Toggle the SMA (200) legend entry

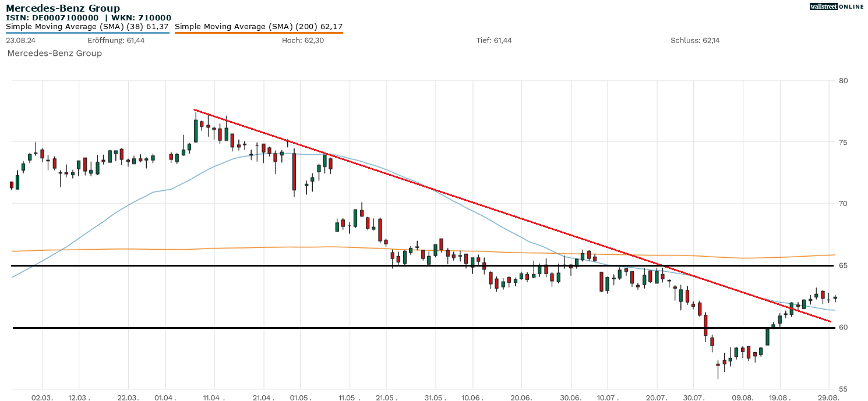click(x=259, y=26)
